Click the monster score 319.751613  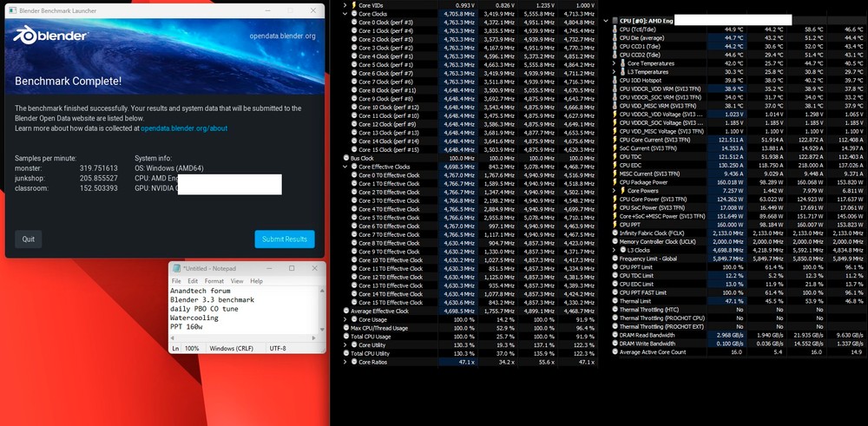click(x=99, y=168)
